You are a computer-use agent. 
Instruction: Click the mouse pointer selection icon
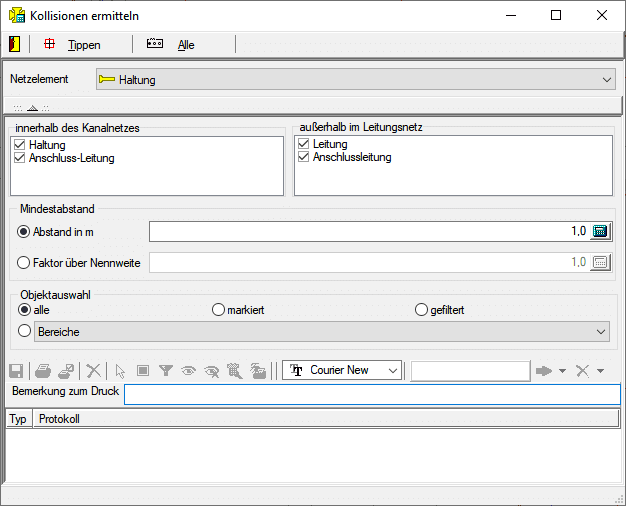pyautogui.click(x=121, y=370)
